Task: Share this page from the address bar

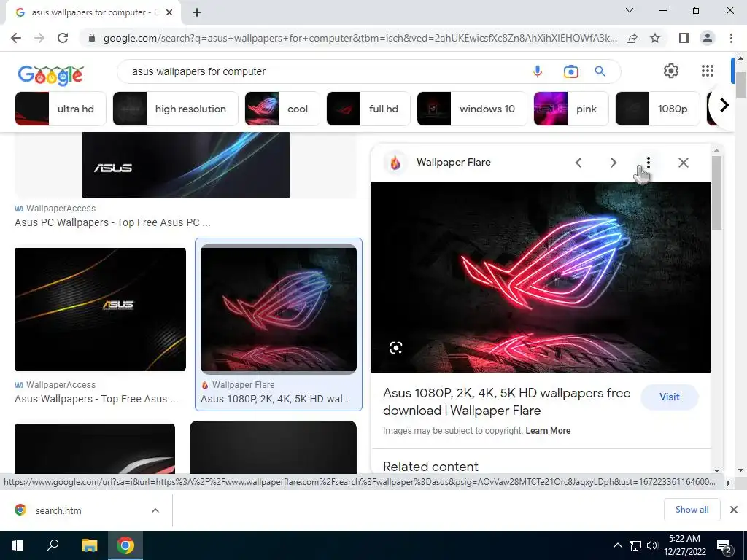Action: pyautogui.click(x=632, y=38)
